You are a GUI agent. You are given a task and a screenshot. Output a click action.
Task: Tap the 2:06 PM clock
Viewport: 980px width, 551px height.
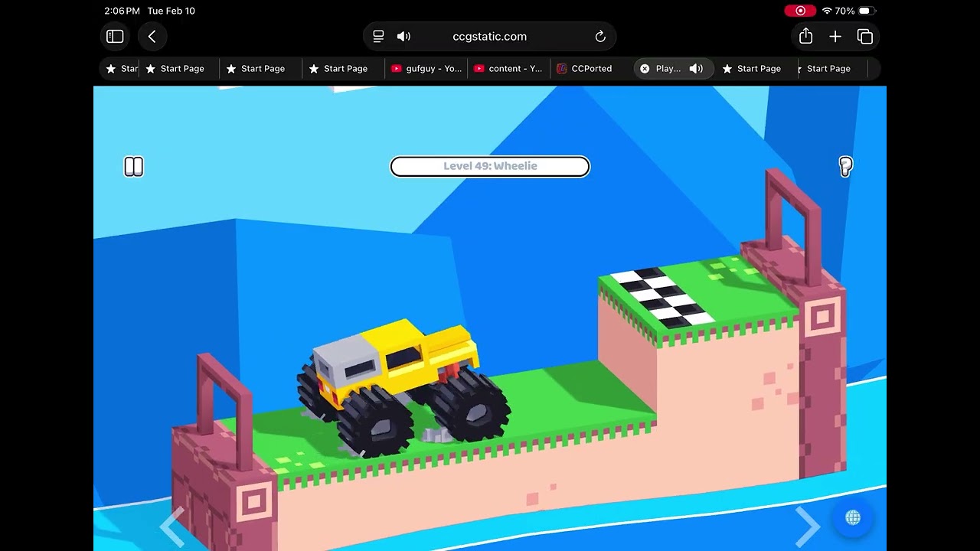pos(122,11)
